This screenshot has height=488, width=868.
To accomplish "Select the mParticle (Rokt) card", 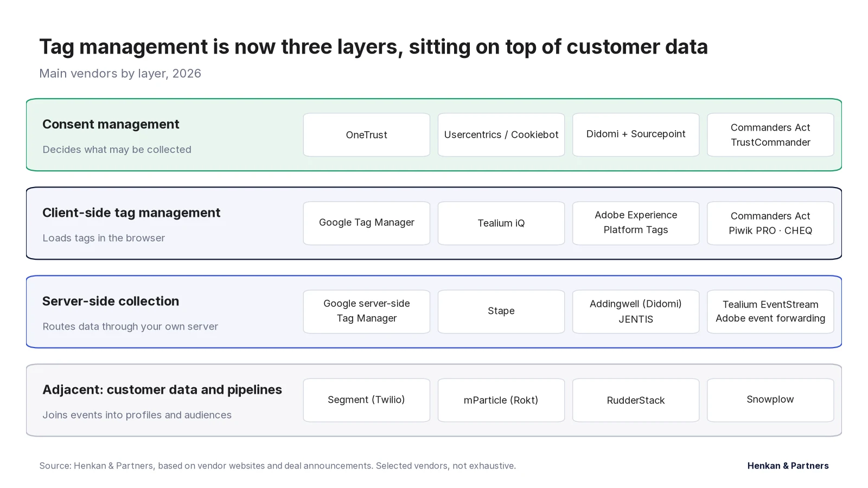I will [x=501, y=400].
